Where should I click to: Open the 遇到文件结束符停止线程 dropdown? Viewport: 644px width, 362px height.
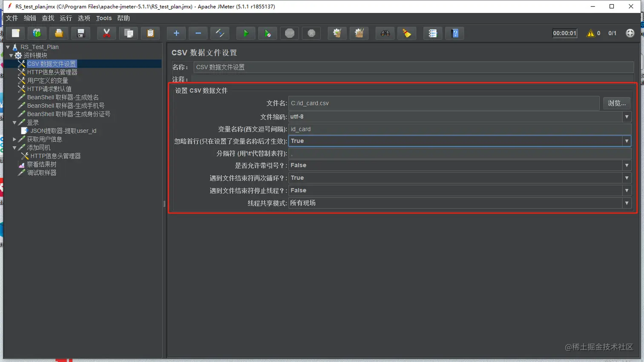click(460, 190)
